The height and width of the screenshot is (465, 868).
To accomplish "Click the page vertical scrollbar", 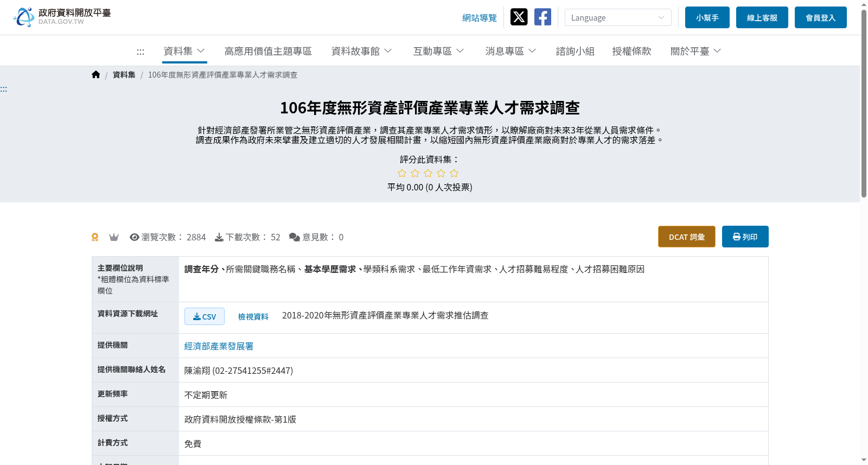I will coord(864,103).
